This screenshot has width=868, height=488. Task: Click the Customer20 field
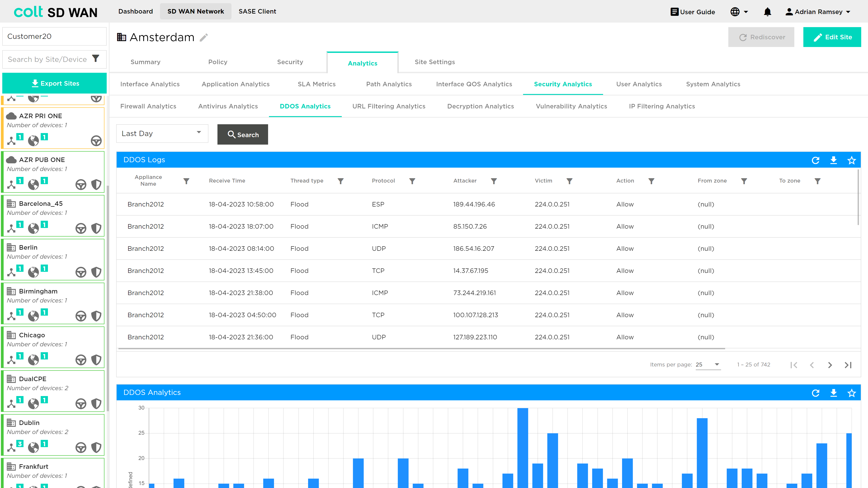[x=54, y=36]
